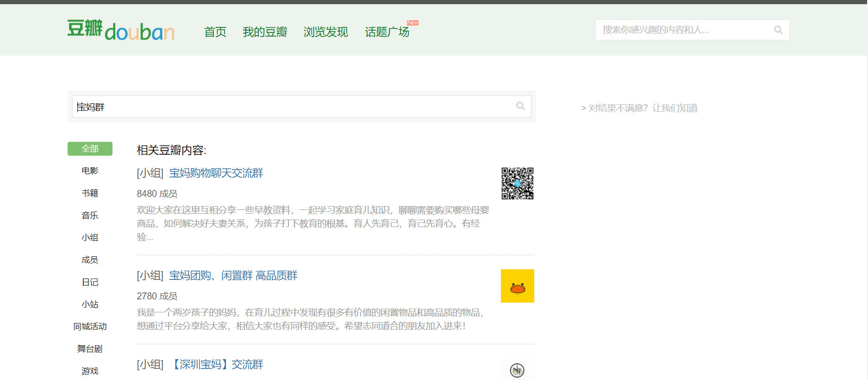Filter results by 小组

[x=90, y=238]
